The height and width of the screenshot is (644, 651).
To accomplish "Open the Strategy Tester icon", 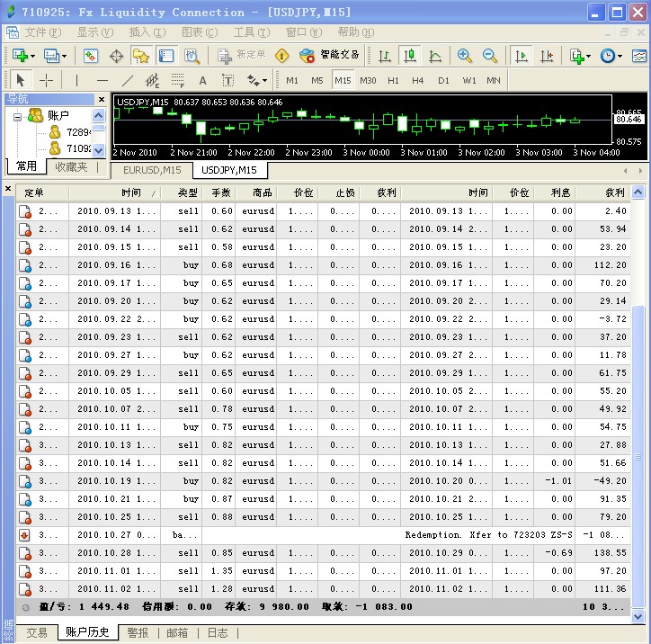I will click(192, 56).
